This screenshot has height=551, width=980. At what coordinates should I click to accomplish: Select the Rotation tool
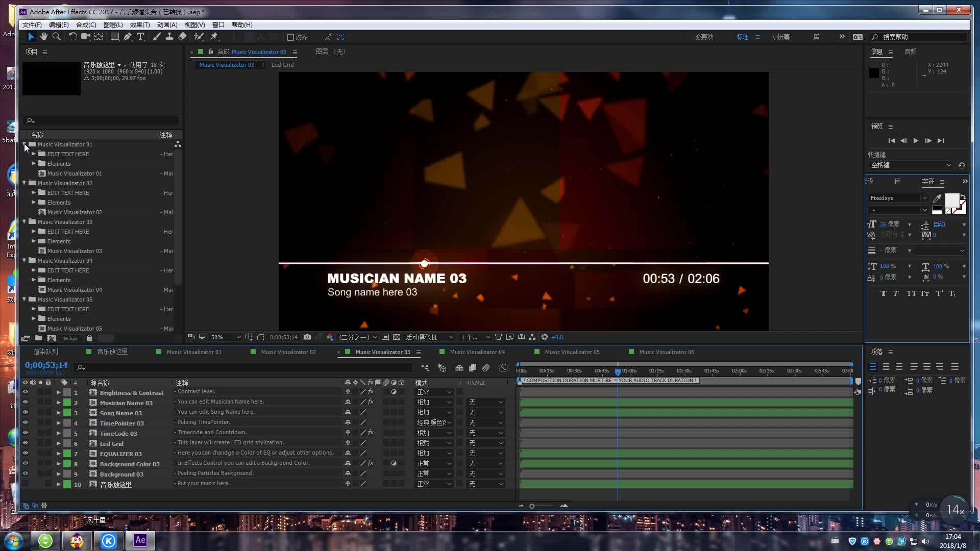click(x=72, y=37)
